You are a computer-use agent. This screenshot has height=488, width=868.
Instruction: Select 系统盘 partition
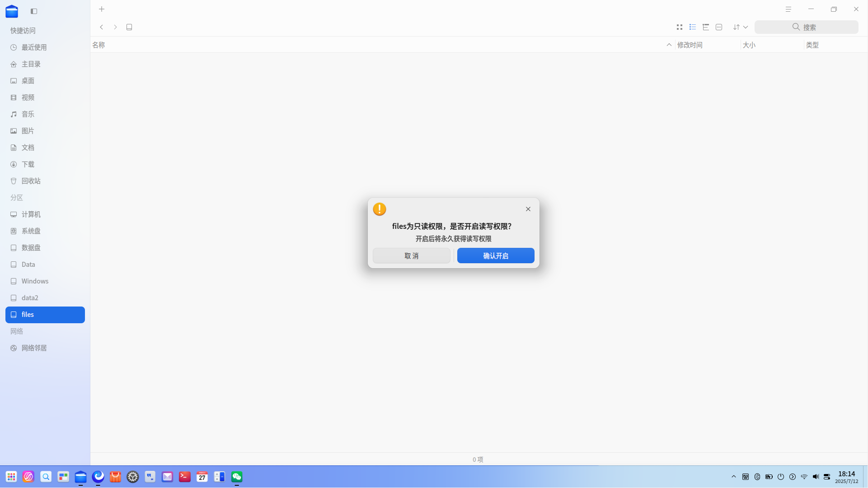pos(45,231)
